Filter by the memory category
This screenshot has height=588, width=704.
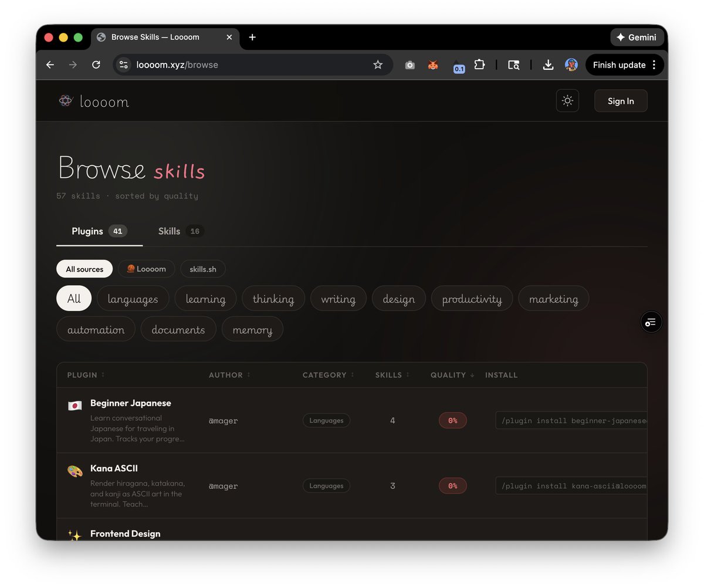(252, 329)
